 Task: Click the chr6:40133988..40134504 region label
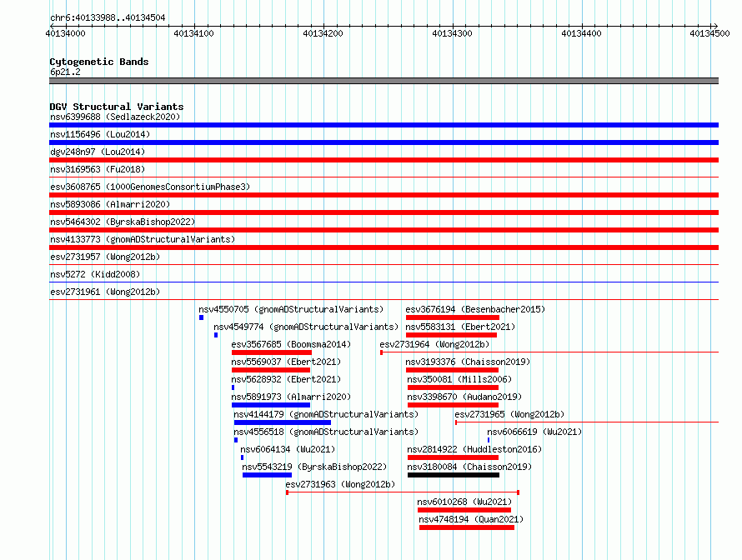coord(108,17)
